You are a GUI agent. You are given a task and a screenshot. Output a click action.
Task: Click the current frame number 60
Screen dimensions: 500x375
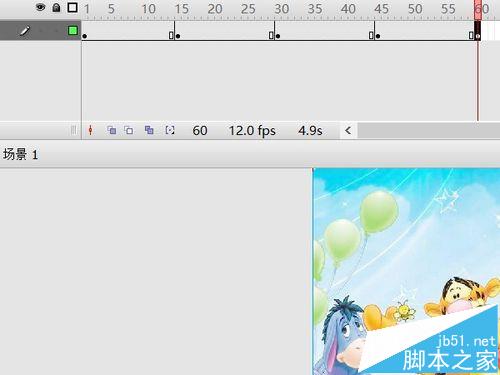200,130
